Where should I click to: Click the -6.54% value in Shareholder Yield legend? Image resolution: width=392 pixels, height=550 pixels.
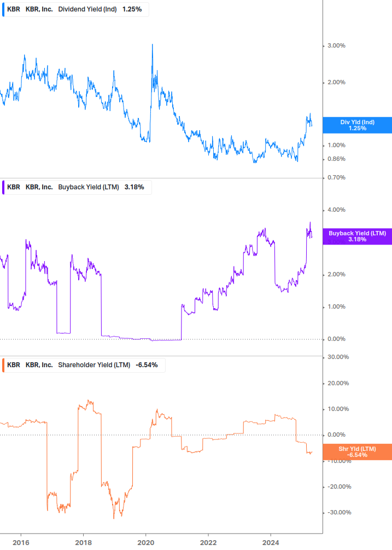(x=147, y=365)
